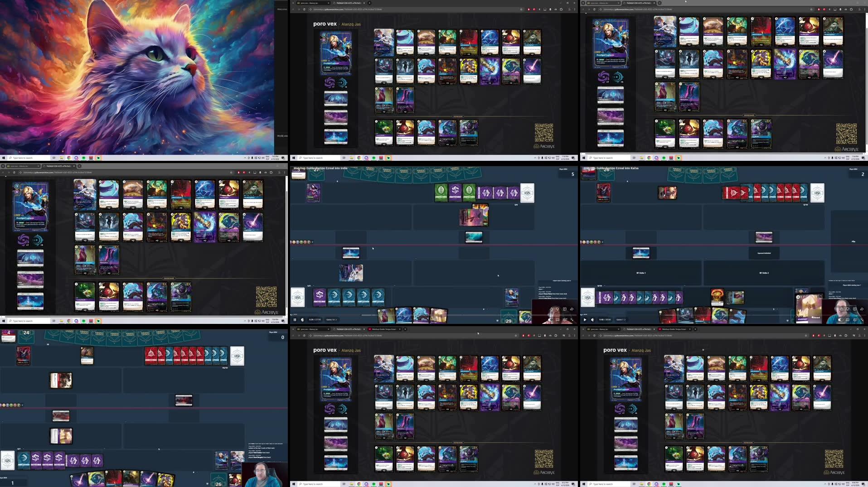
Task: Open the Alanzq Jas profile link
Action: 350,24
